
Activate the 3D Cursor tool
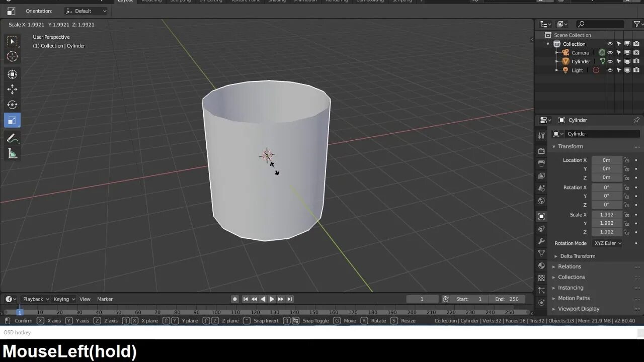click(13, 56)
